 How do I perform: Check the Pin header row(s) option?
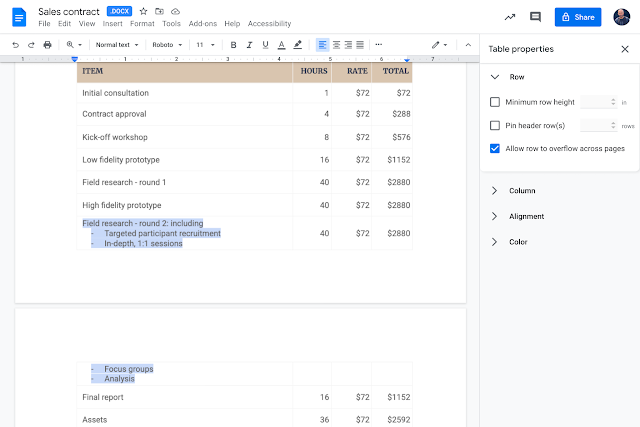coord(495,125)
